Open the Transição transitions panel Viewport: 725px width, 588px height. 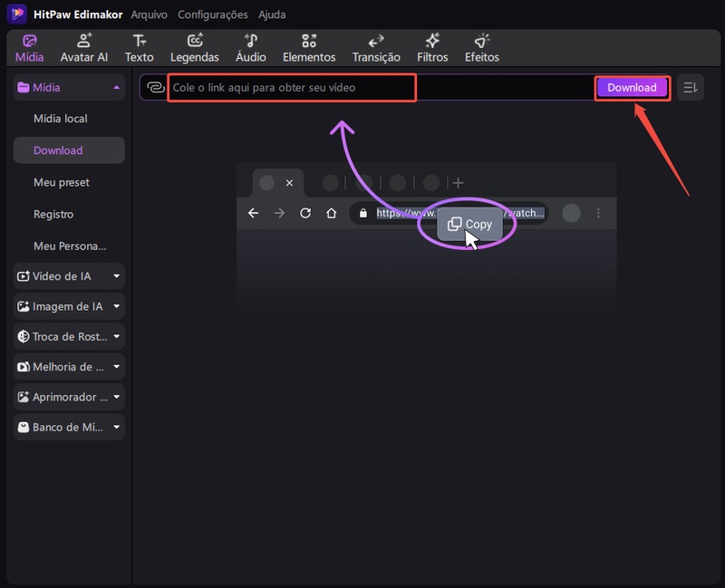[376, 48]
